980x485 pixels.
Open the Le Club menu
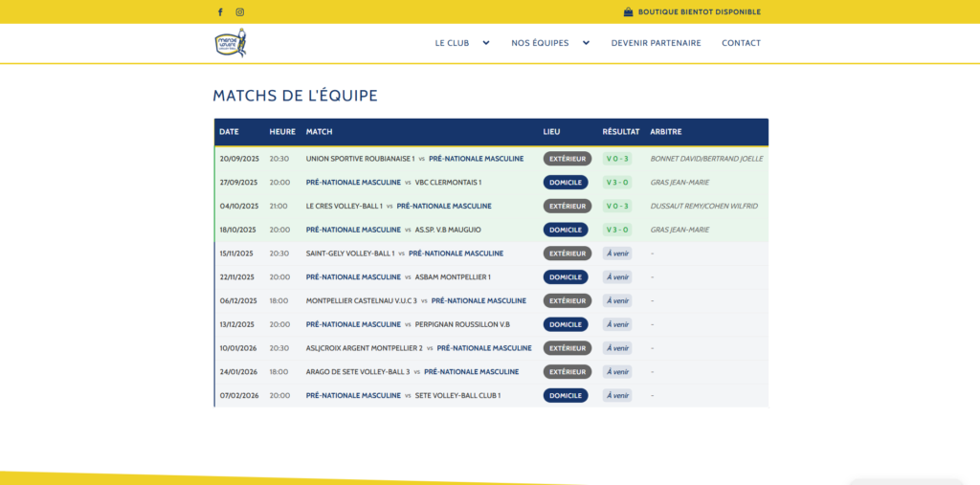[x=452, y=43]
